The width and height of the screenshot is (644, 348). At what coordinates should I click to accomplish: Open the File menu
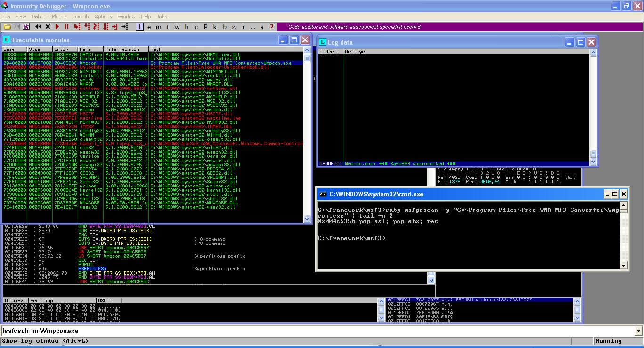(6, 16)
